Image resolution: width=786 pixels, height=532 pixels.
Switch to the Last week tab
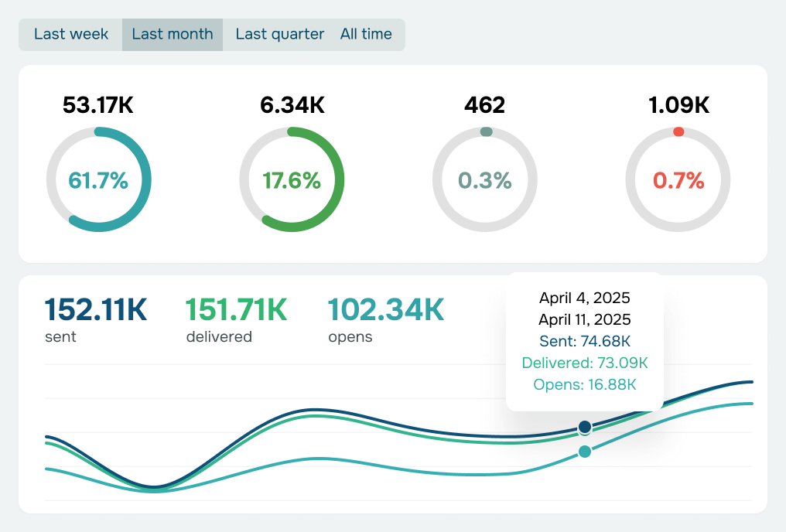coord(70,34)
